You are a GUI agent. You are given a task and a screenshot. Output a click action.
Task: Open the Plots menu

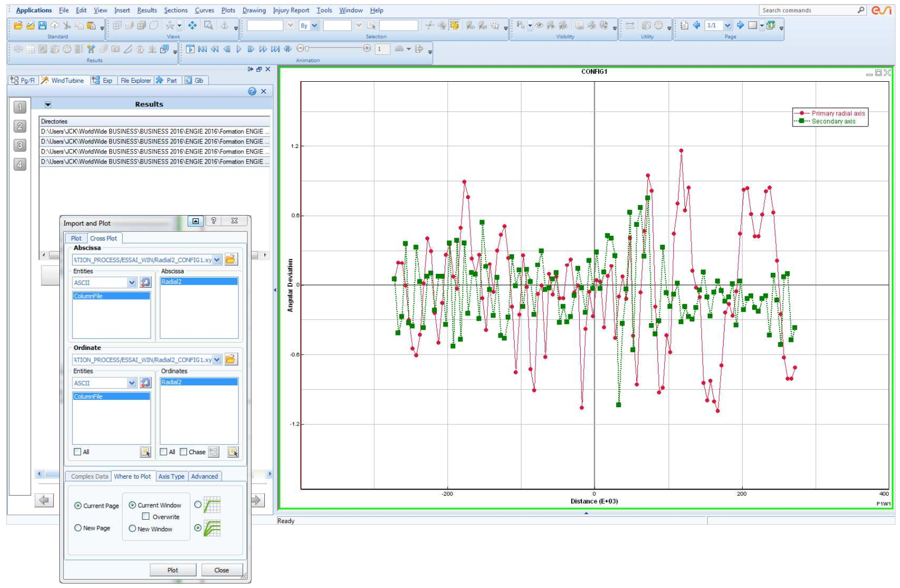pyautogui.click(x=229, y=10)
